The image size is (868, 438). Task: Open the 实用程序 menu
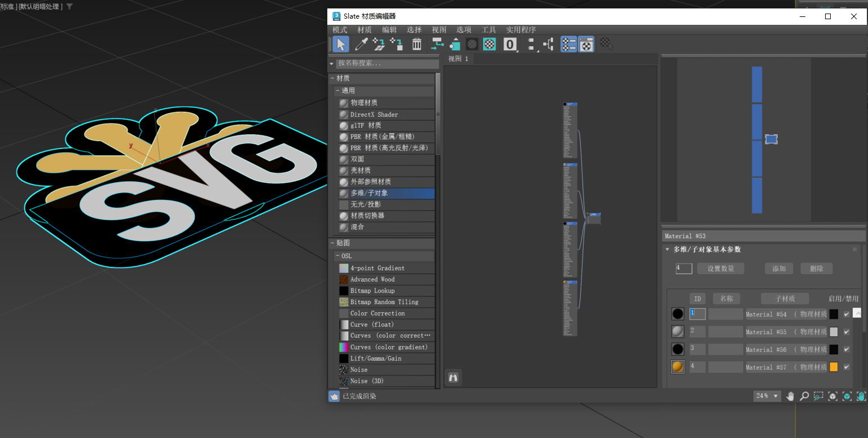pos(521,30)
